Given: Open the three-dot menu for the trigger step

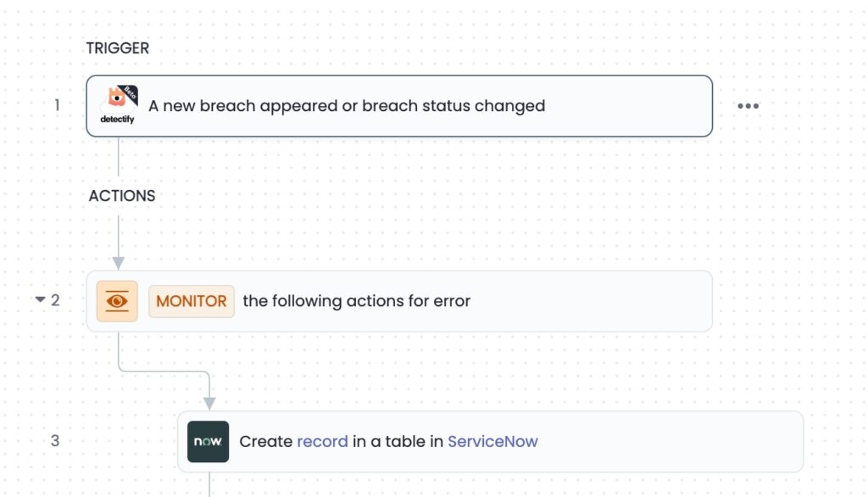Looking at the screenshot, I should [x=748, y=106].
